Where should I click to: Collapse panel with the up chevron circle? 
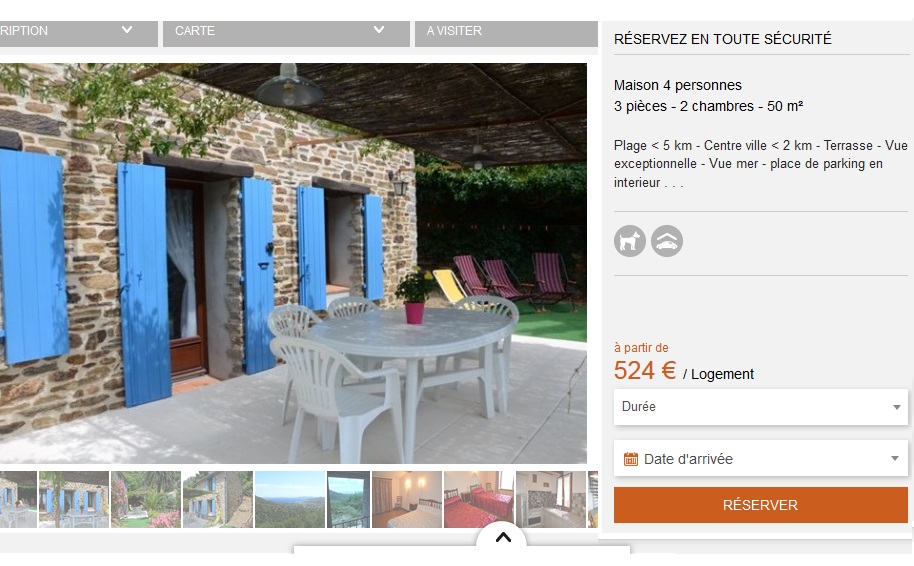coord(503,537)
